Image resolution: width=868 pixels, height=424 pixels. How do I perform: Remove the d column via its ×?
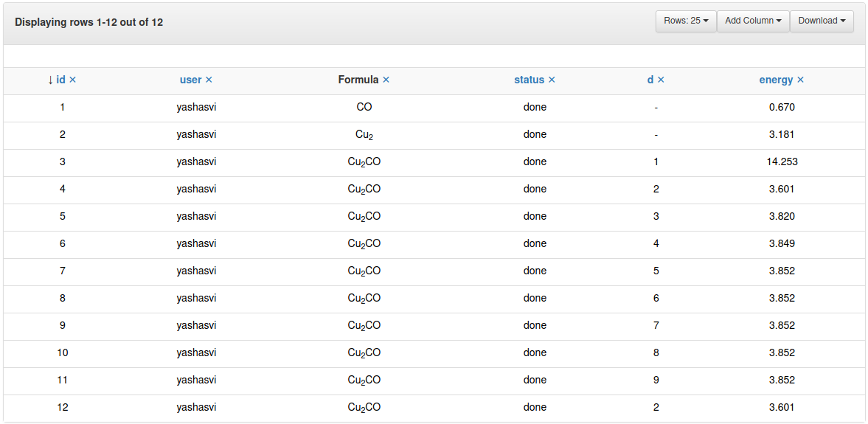(x=661, y=80)
